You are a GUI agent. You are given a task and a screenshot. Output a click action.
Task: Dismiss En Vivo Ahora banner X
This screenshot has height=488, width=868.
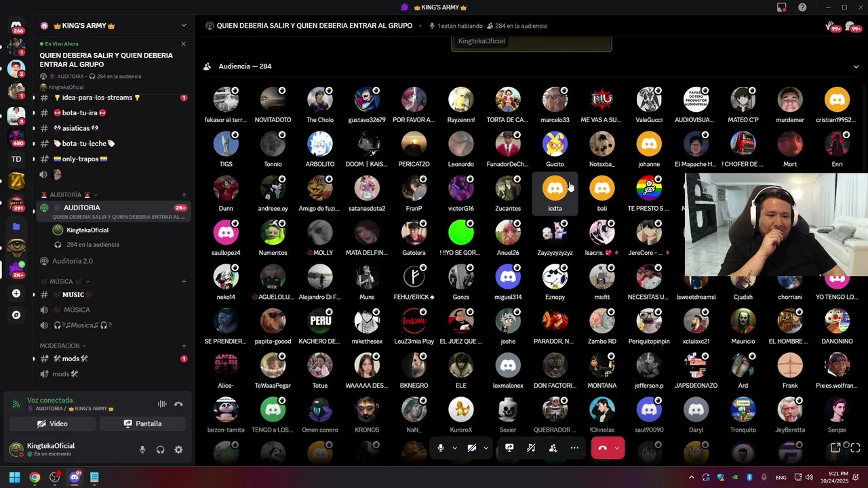[x=183, y=44]
